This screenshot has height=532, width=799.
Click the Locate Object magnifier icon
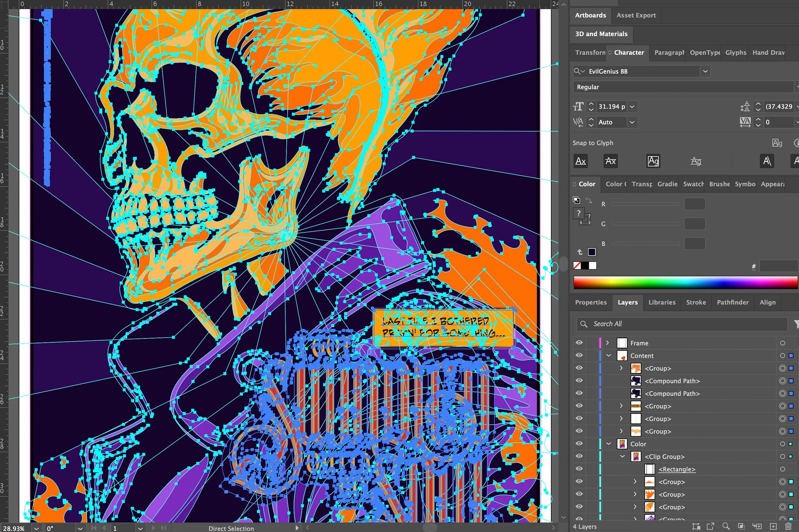(x=726, y=526)
